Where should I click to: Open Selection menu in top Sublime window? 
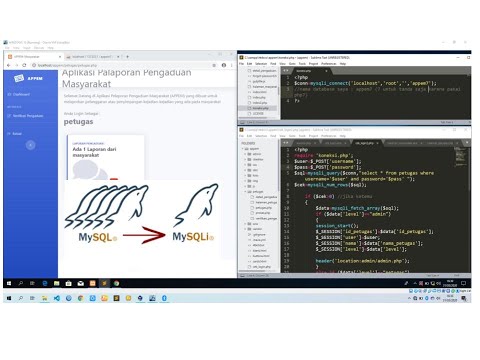point(261,63)
